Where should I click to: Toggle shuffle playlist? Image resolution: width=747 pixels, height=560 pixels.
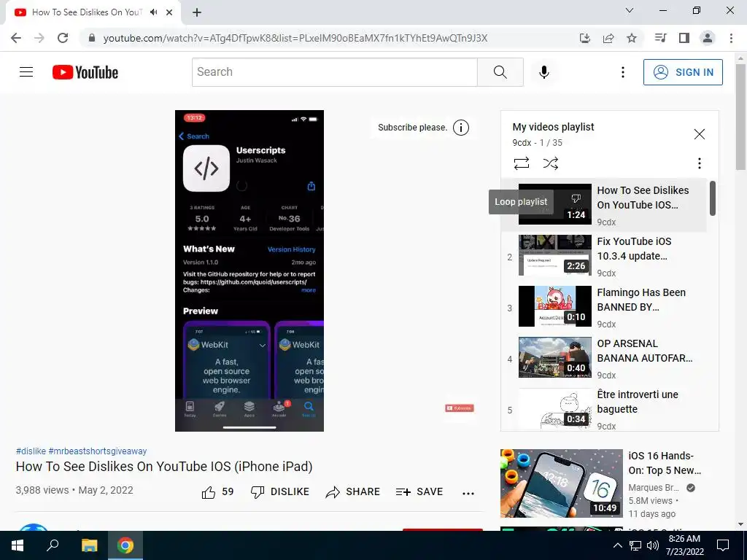(551, 163)
